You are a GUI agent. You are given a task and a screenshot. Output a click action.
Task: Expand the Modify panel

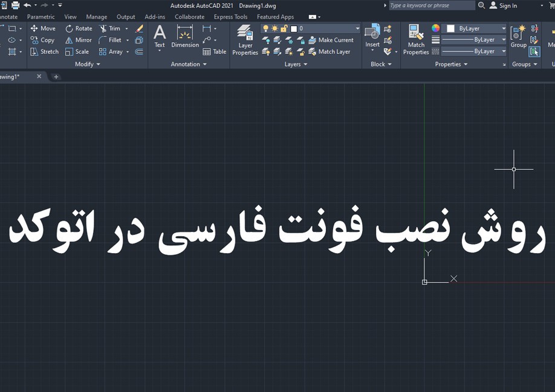point(88,64)
